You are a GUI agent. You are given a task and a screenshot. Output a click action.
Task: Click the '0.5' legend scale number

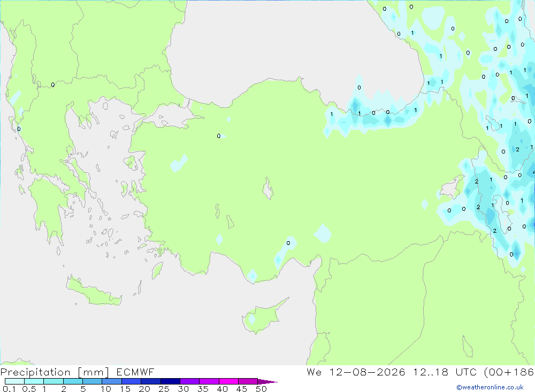(29, 389)
